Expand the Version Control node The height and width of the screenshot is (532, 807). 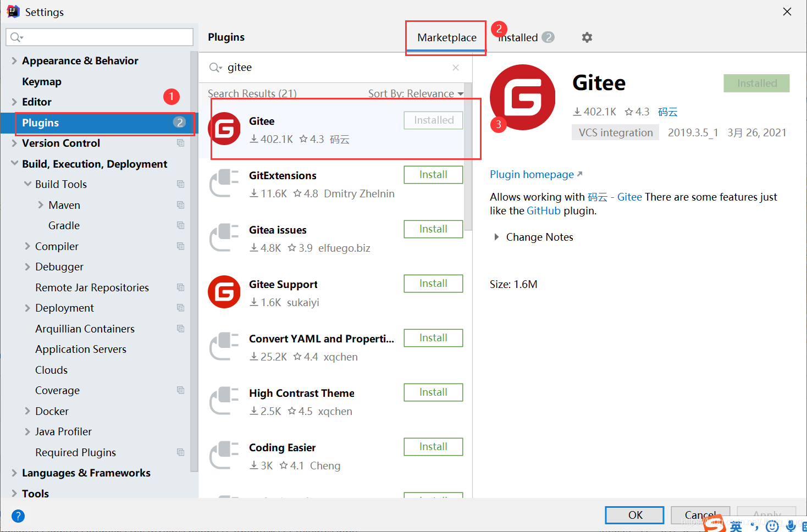pos(14,143)
